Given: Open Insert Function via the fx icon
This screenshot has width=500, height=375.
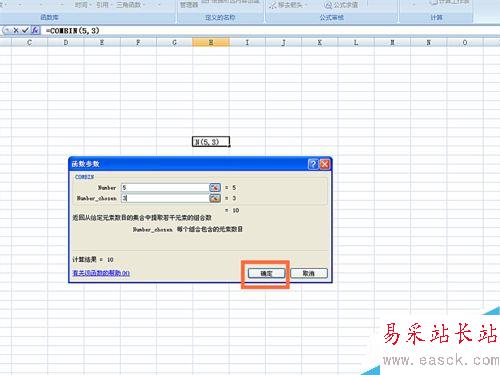Looking at the screenshot, I should pyautogui.click(x=35, y=30).
